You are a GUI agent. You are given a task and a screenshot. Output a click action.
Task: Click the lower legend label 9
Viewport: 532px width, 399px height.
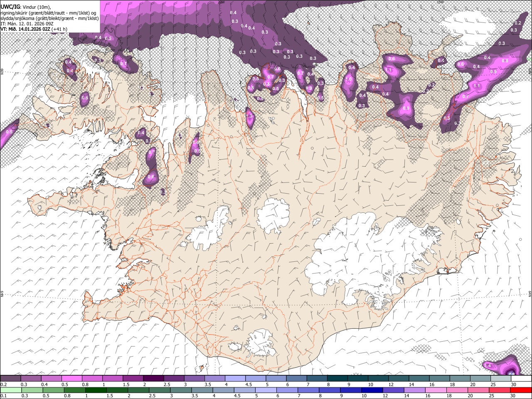pyautogui.click(x=342, y=396)
